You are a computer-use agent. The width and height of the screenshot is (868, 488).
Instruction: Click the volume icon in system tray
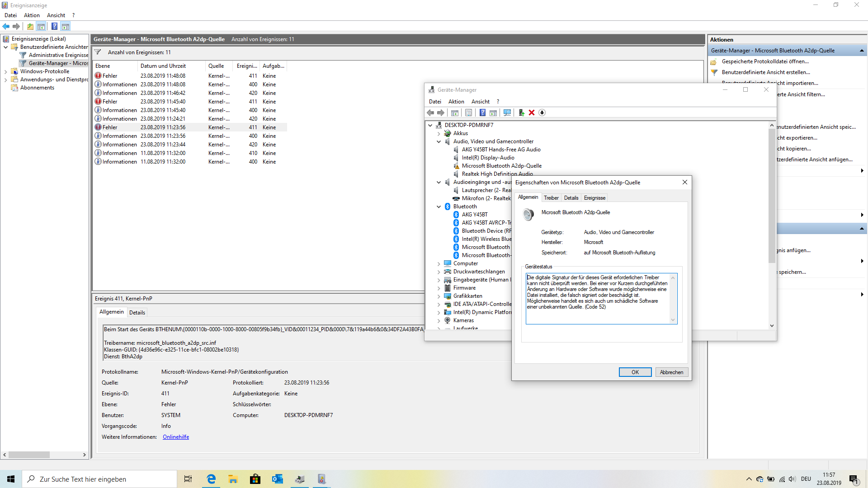click(792, 479)
